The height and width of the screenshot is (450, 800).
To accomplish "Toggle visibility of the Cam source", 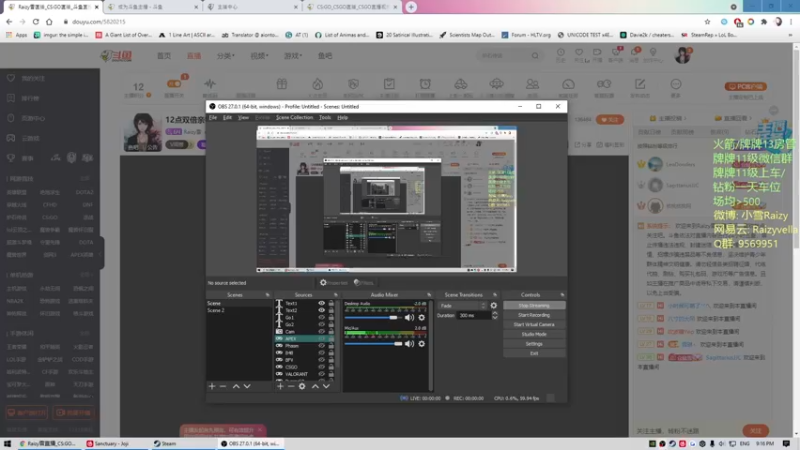I will coord(321,332).
